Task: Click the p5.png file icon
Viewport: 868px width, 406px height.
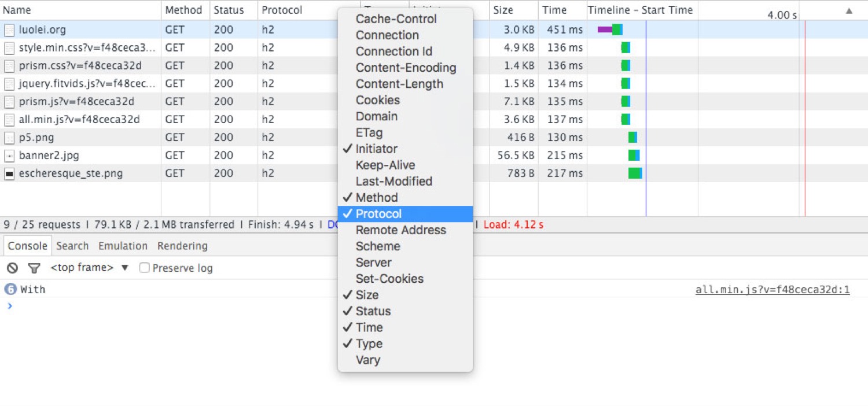Action: [9, 138]
